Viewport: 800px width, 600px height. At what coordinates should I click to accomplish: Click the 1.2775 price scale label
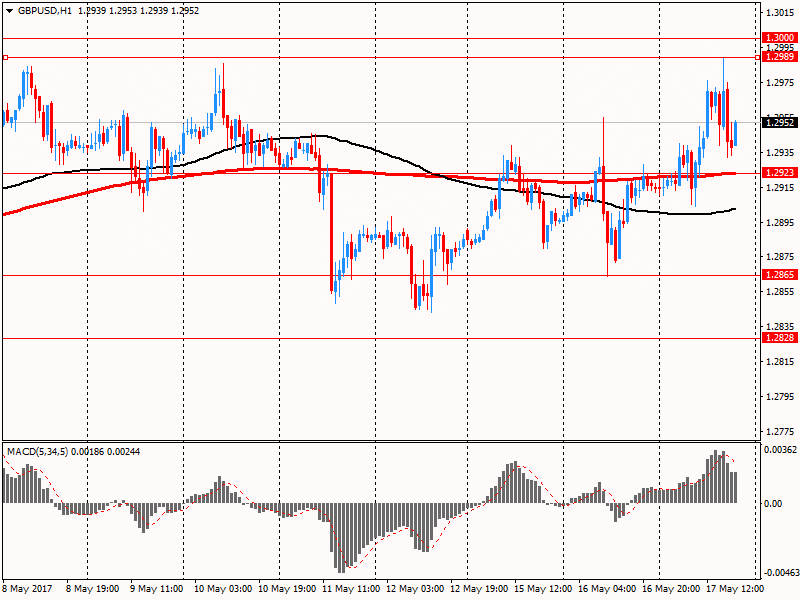(x=780, y=432)
